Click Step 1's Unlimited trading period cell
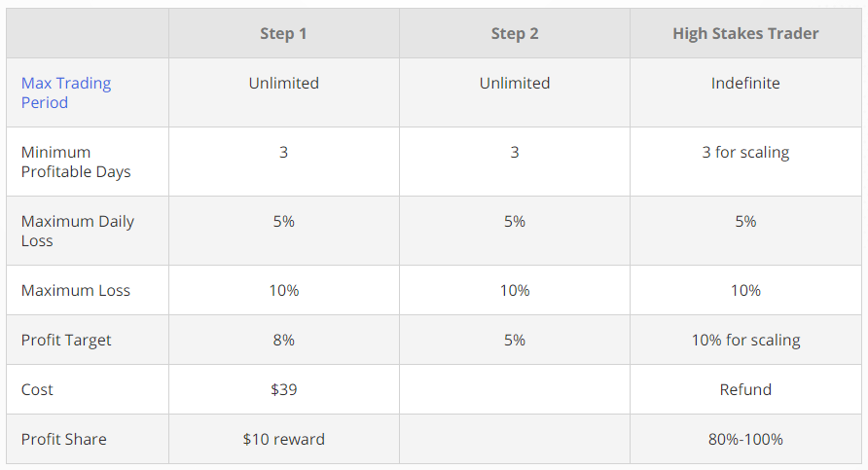This screenshot has height=470, width=868. (283, 84)
